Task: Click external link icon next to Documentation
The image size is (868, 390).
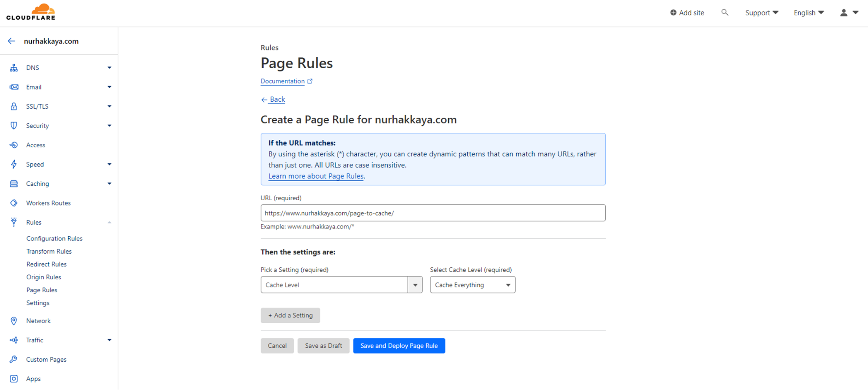Action: [x=310, y=81]
